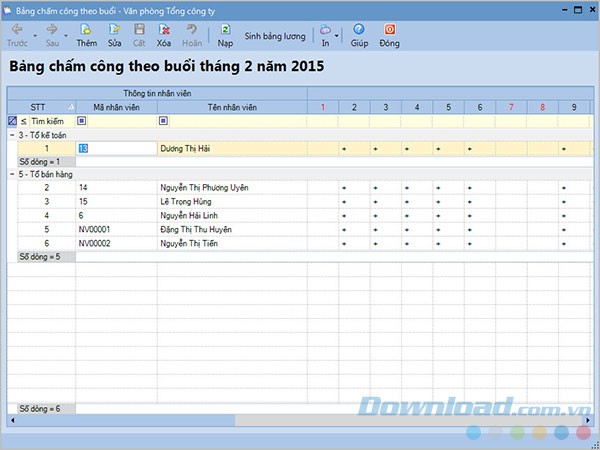This screenshot has height=450, width=600.
Task: Click the Đóng (Close) toolbar icon
Action: point(389,29)
